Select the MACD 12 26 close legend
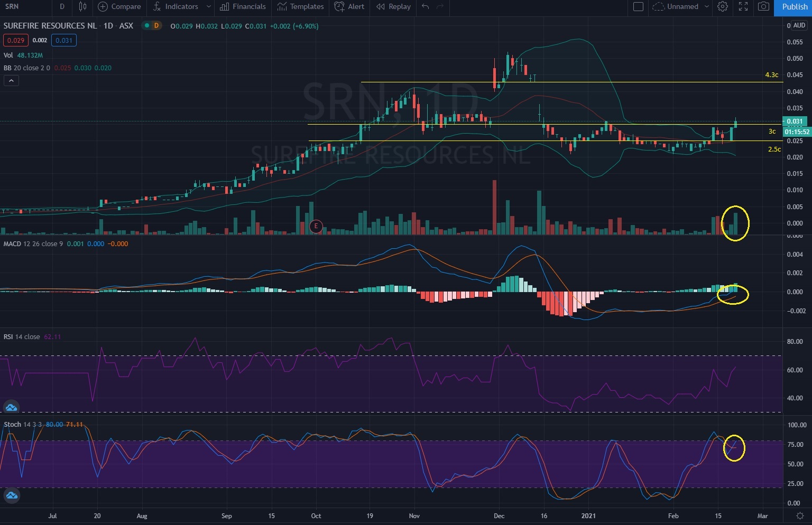 coord(34,243)
